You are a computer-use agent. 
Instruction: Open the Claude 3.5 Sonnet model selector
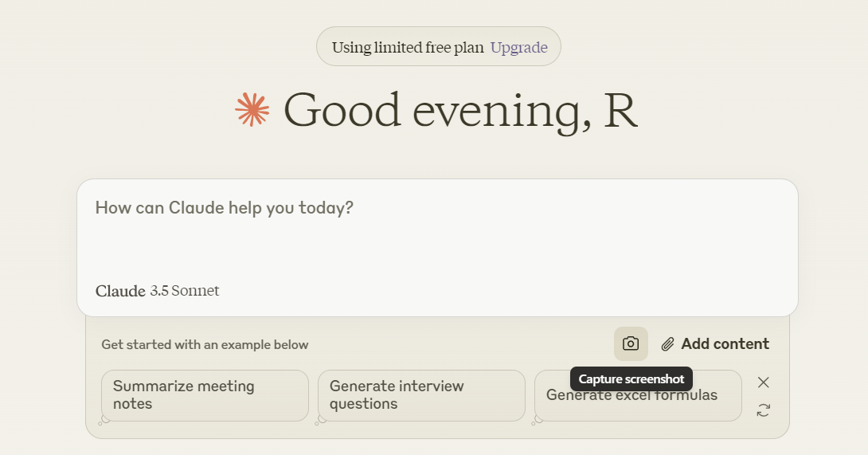click(x=157, y=291)
